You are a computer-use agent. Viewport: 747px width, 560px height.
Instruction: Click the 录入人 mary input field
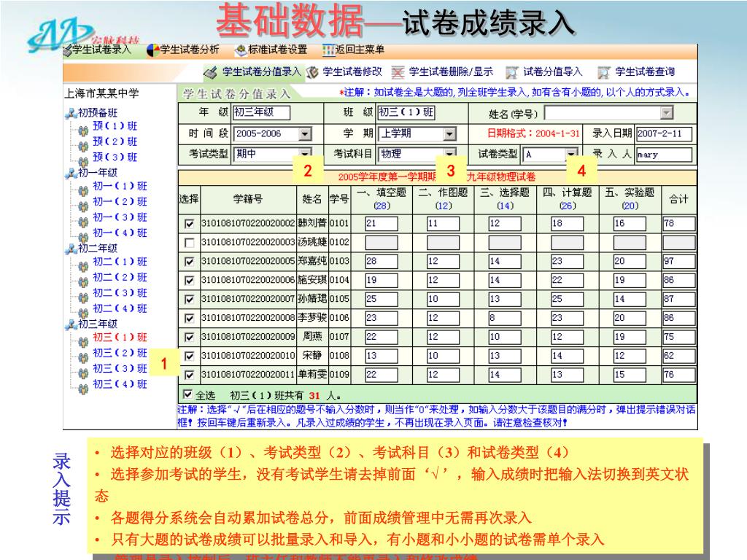tap(664, 155)
